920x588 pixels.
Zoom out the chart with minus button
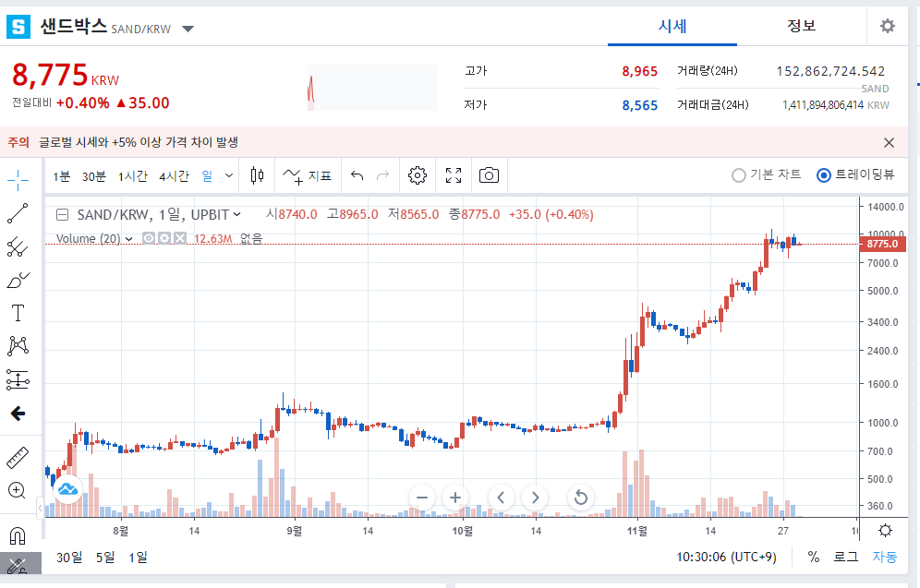pyautogui.click(x=422, y=498)
